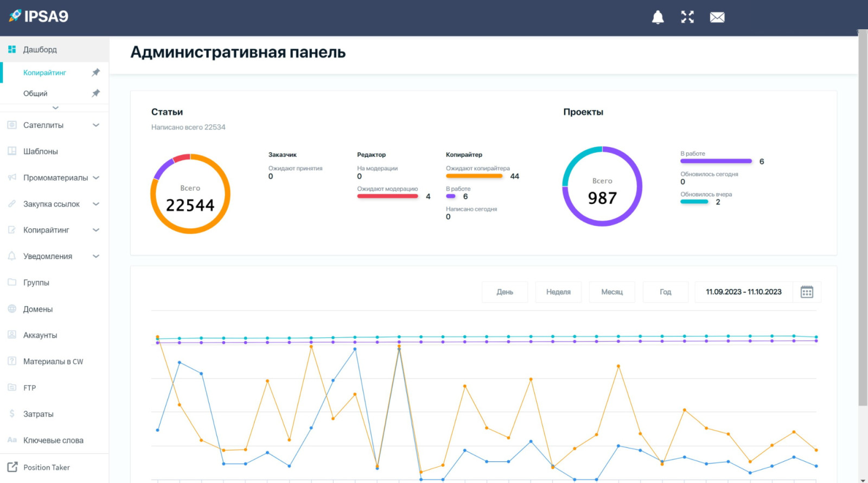Click the Затраты dollar icon

12,414
